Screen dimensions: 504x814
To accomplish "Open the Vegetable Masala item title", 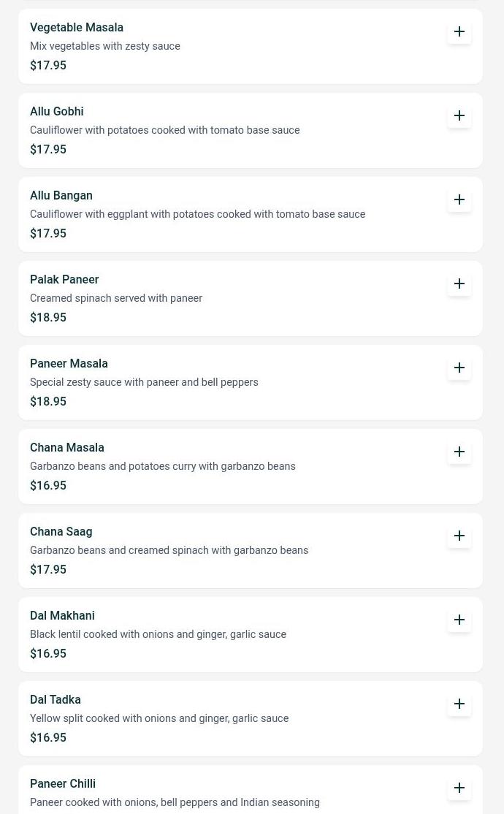I will pos(77,28).
